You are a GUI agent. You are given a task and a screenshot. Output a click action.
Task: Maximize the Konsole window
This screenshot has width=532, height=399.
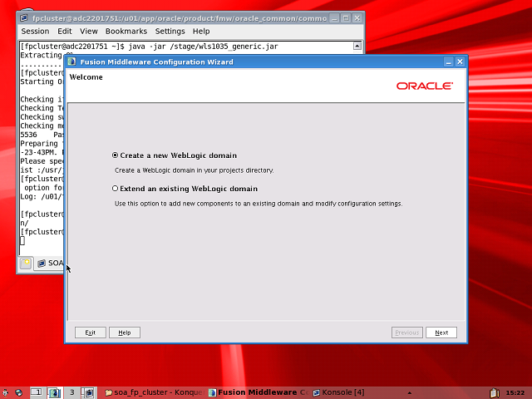coord(346,18)
